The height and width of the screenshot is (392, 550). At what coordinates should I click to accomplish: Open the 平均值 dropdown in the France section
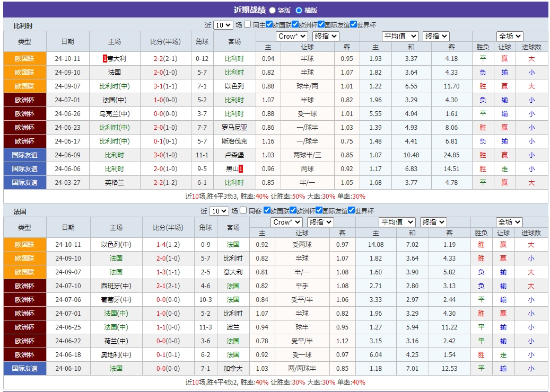(396, 222)
